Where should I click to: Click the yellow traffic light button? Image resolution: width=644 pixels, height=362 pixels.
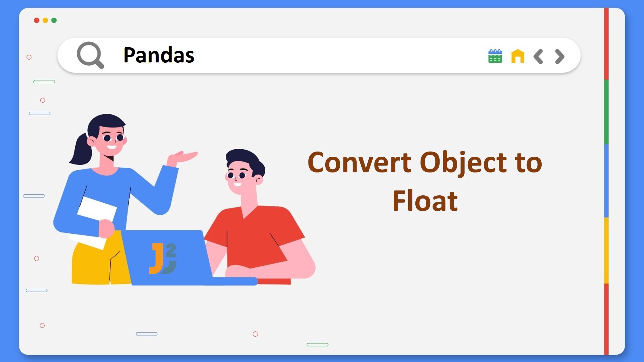coord(45,20)
